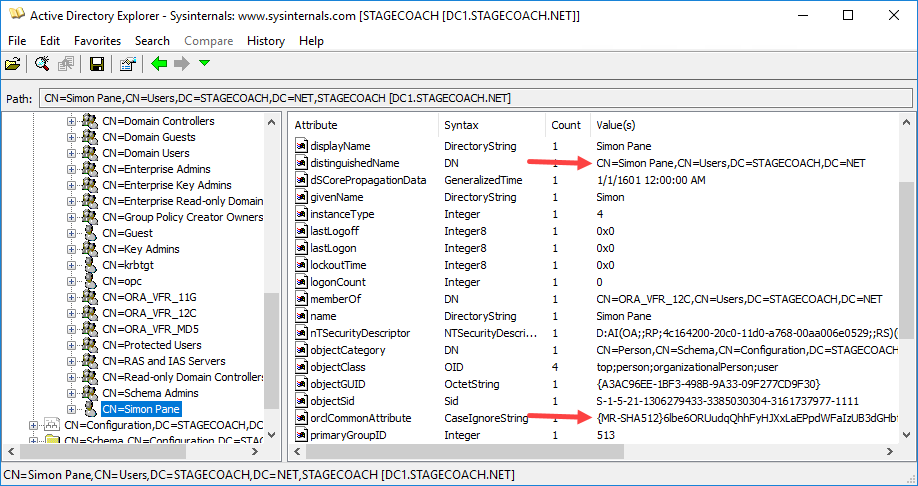The width and height of the screenshot is (918, 486).
Task: Expand the CN=Simon Pane node
Action: coord(72,409)
